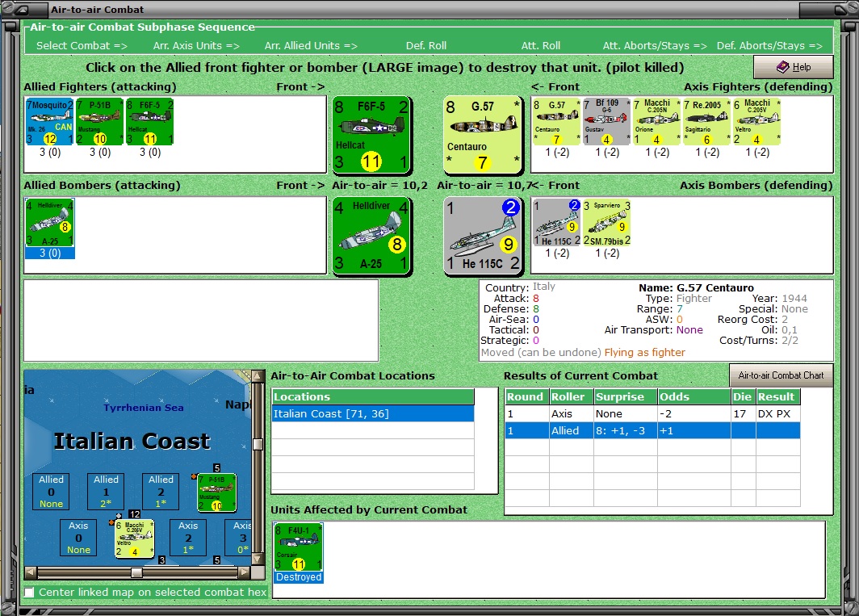This screenshot has width=859, height=616.
Task: Click the Arr. Allied Units subphase label
Action: (x=311, y=45)
